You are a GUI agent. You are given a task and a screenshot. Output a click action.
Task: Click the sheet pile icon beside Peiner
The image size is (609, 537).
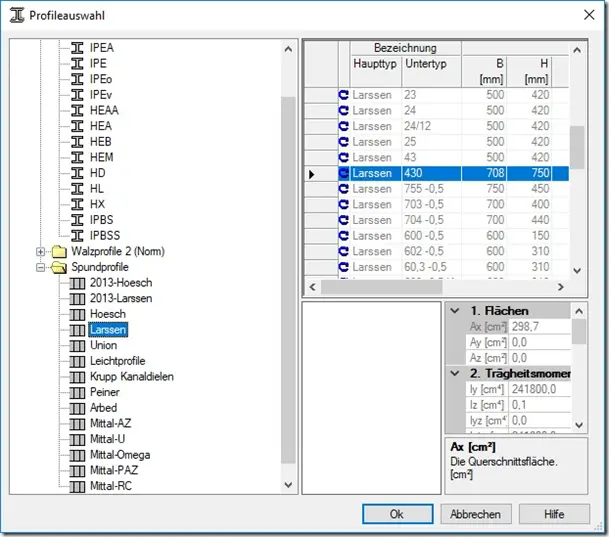coord(77,392)
